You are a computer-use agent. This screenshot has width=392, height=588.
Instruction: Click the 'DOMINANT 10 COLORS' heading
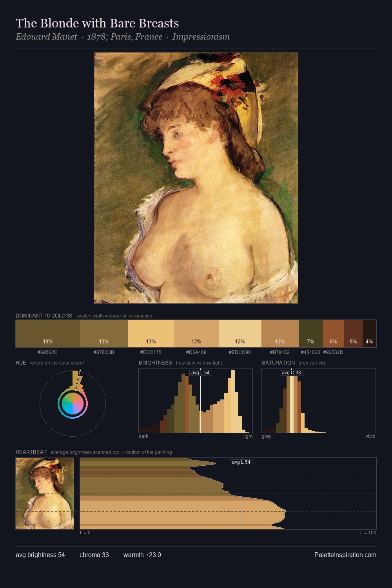click(x=44, y=316)
